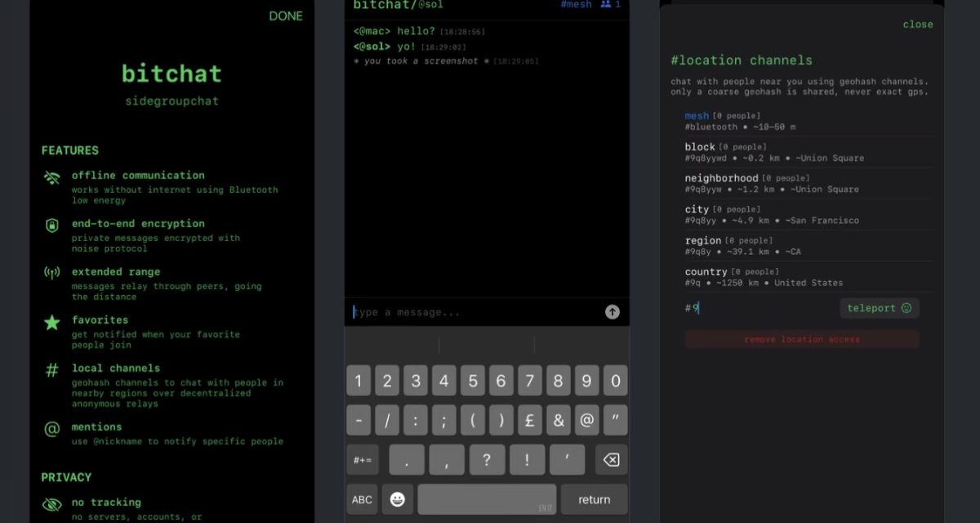The image size is (980, 523).
Task: Tap the keyboard backspace key
Action: [x=612, y=459]
